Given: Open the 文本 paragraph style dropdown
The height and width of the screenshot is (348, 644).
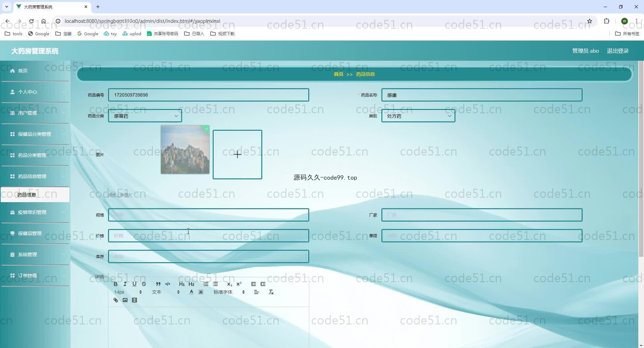Looking at the screenshot, I should pyautogui.click(x=166, y=292).
